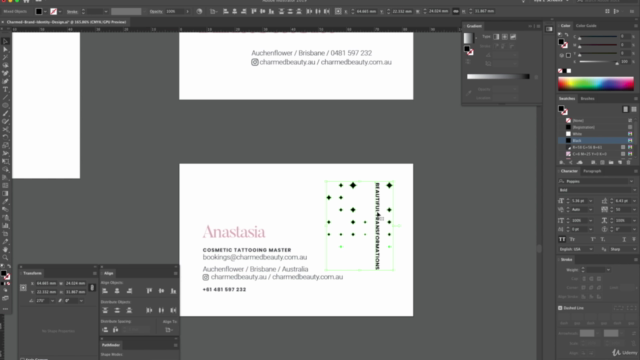Select the Charmed-Brand-Identity-Design document tab
Image resolution: width=640 pixels, height=360 pixels.
[66, 22]
